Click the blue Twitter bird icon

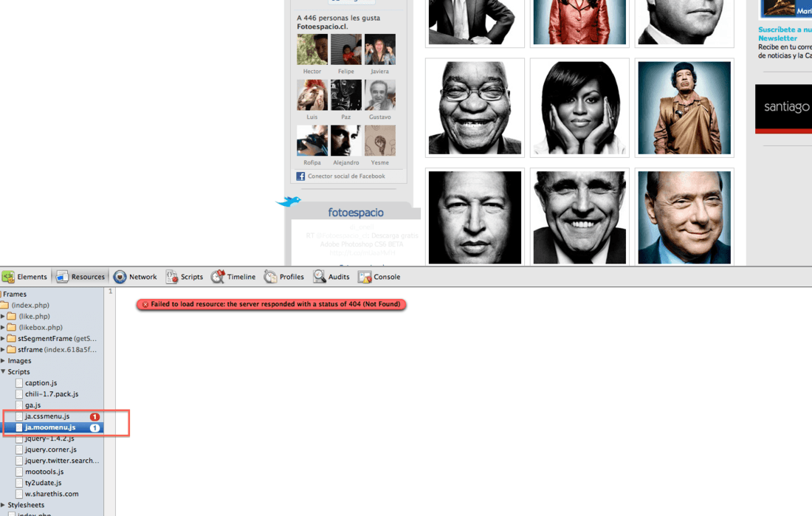(289, 201)
